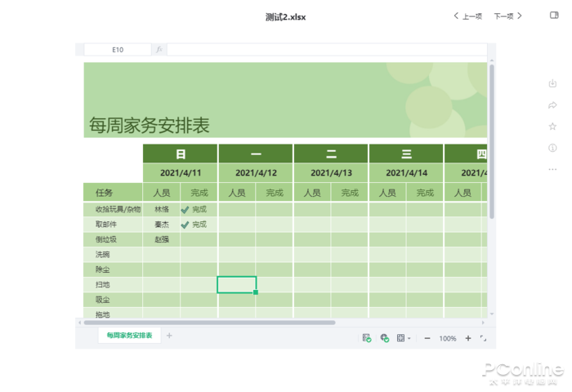572x392 pixels.
Task: Click the download icon in right sidebar
Action: coord(553,83)
